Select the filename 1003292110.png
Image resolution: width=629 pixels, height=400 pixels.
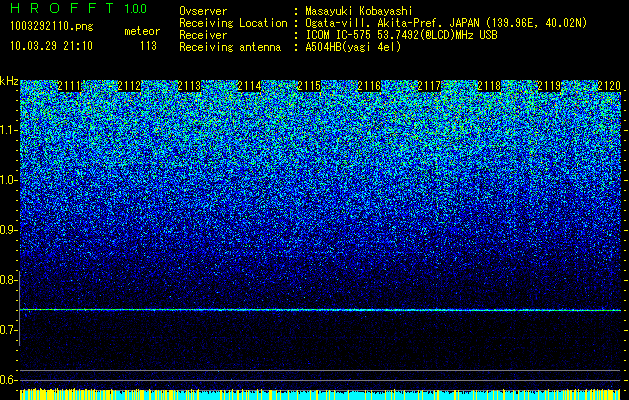point(52,27)
